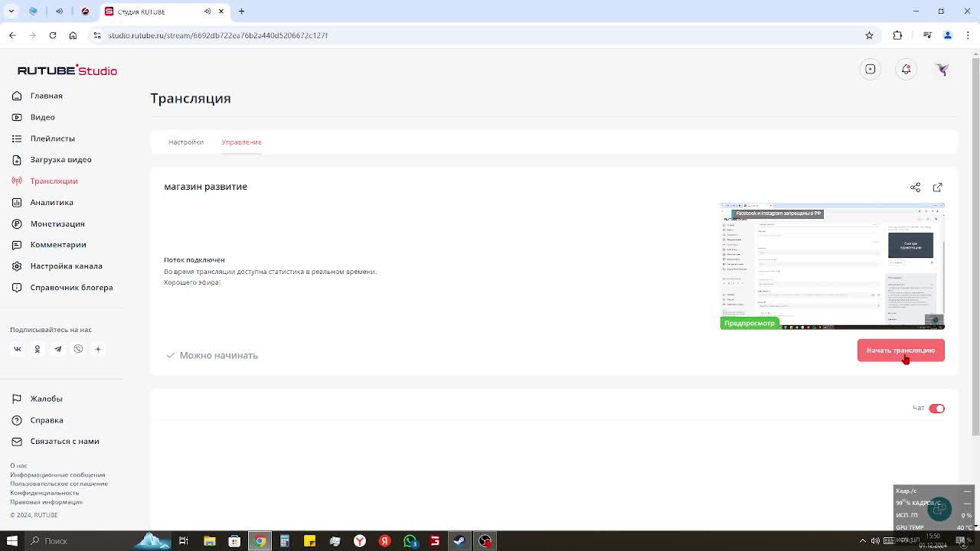The width and height of the screenshot is (980, 551).
Task: Open Жалобы in the sidebar
Action: pos(46,399)
